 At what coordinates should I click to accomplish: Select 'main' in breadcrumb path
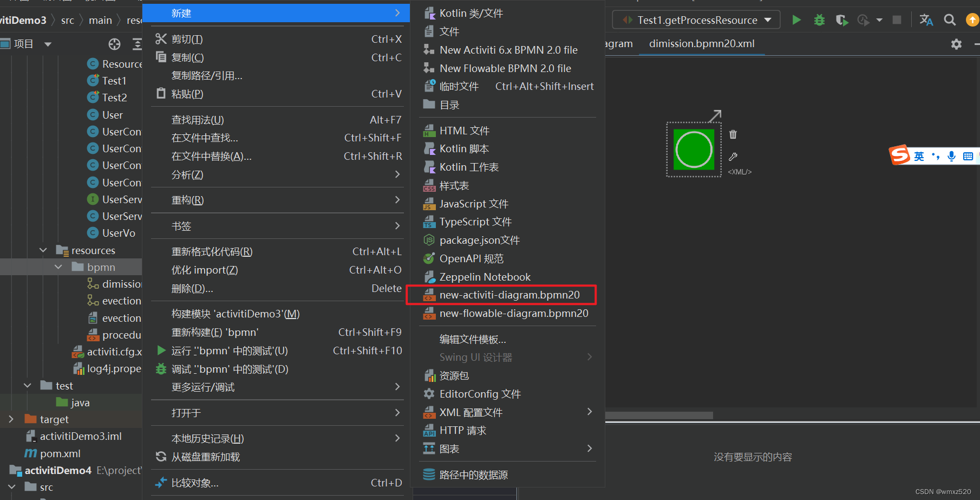pos(100,20)
